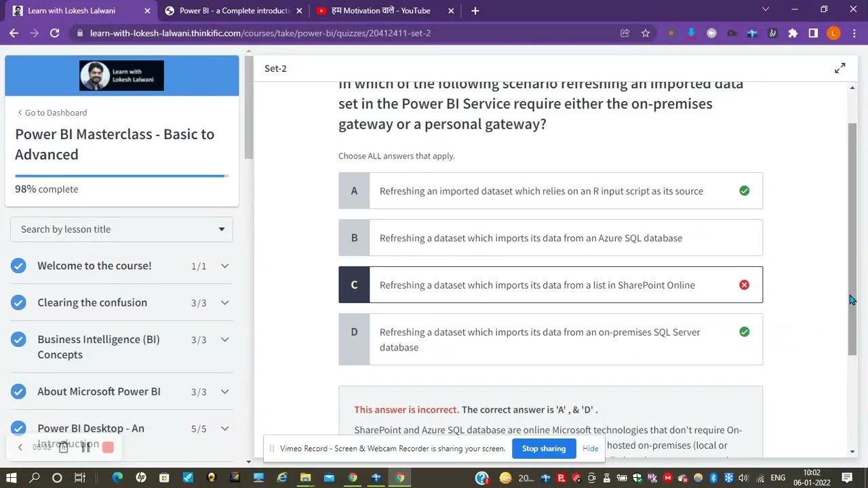Click the address bar URL

(260, 33)
